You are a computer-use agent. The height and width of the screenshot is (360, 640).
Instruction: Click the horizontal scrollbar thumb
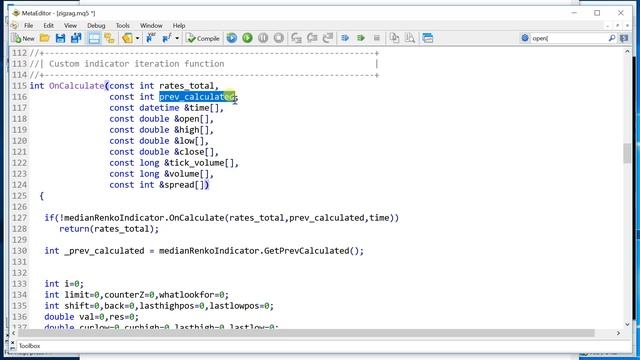point(305,333)
